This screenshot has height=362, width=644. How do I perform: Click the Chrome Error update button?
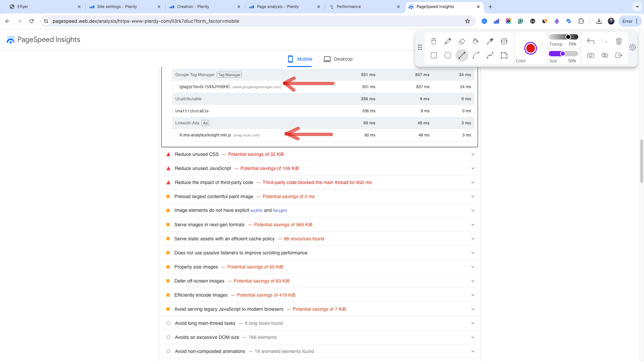630,21
